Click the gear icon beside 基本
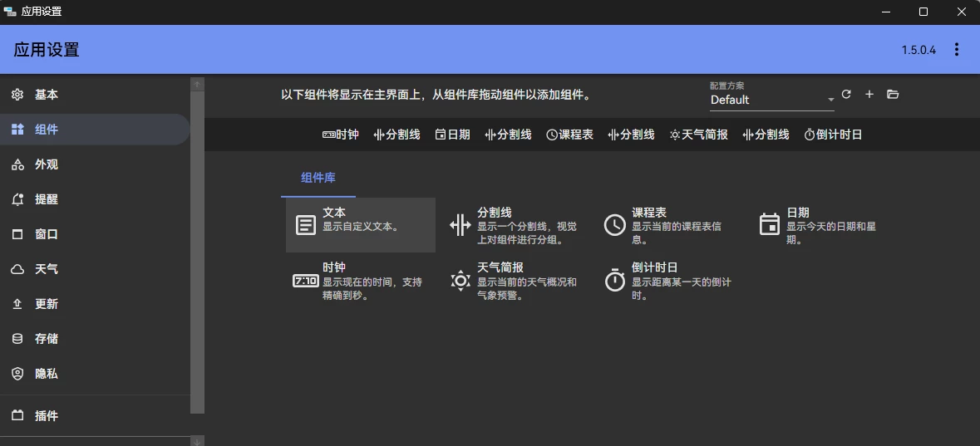The width and height of the screenshot is (980, 446). point(17,95)
